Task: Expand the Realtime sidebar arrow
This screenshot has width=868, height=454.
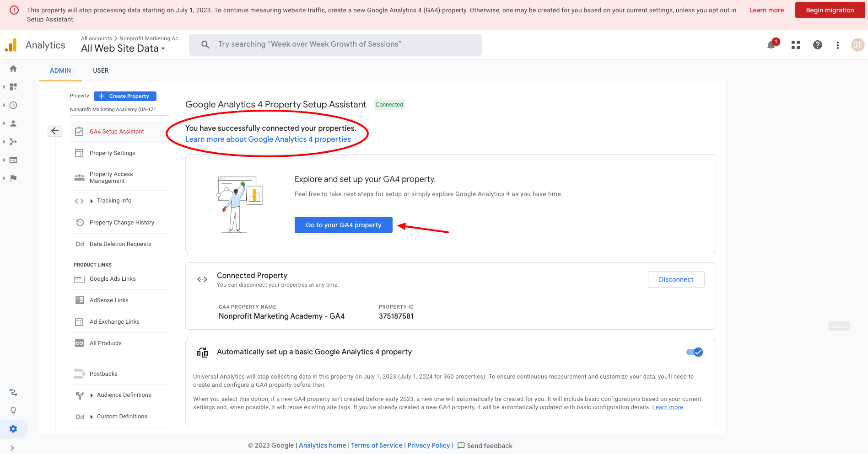Action: coord(4,105)
